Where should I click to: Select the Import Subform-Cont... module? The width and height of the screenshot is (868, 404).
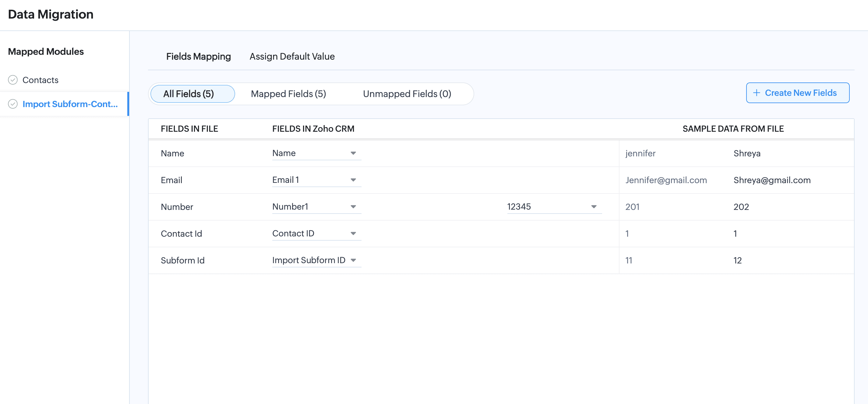[70, 104]
